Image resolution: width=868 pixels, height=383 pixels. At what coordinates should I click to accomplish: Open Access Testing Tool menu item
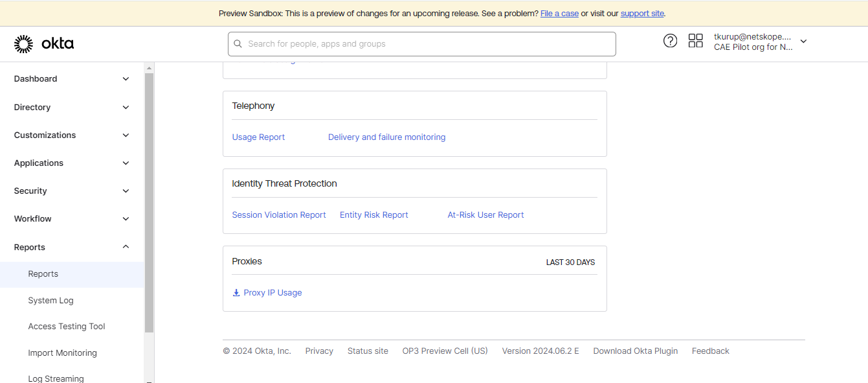[67, 327]
